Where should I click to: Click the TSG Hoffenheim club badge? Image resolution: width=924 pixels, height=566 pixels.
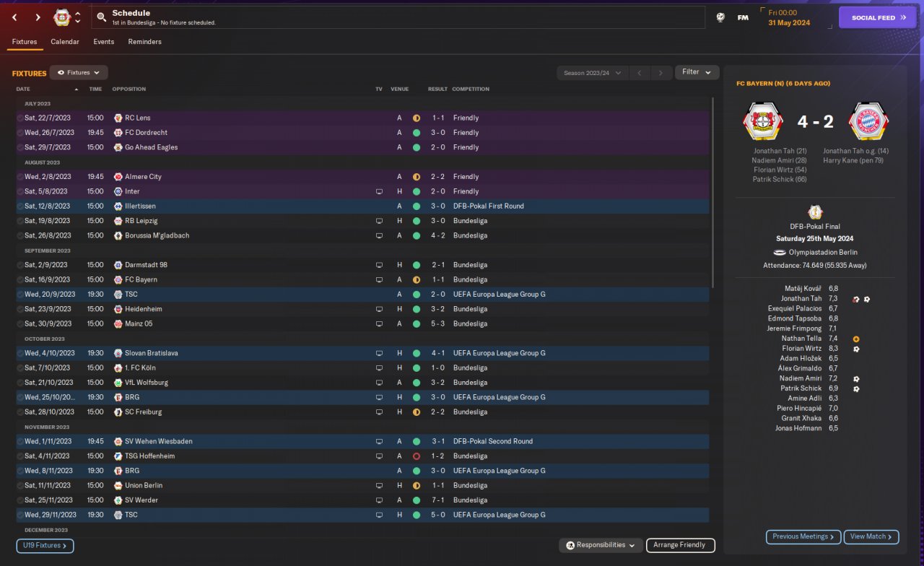coord(118,456)
